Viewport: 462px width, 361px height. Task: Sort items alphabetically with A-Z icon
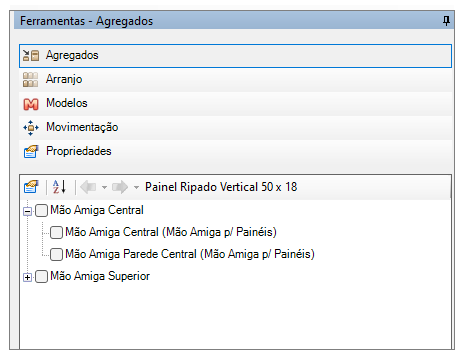click(60, 187)
